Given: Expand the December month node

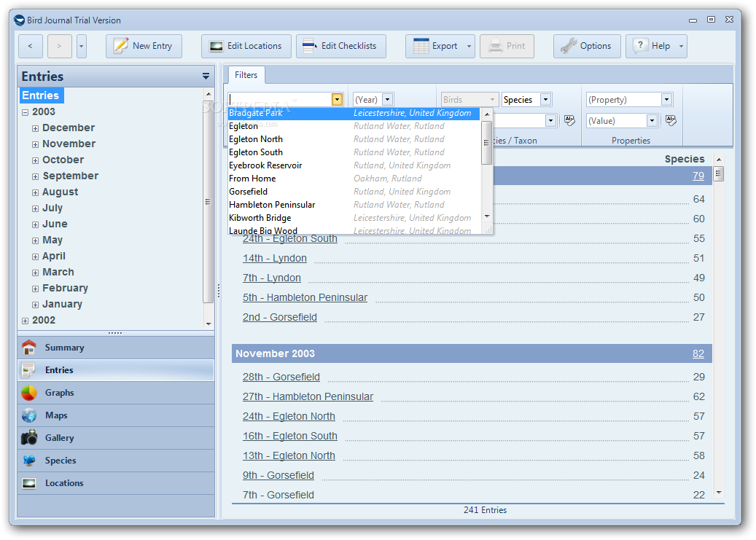Looking at the screenshot, I should coord(35,128).
